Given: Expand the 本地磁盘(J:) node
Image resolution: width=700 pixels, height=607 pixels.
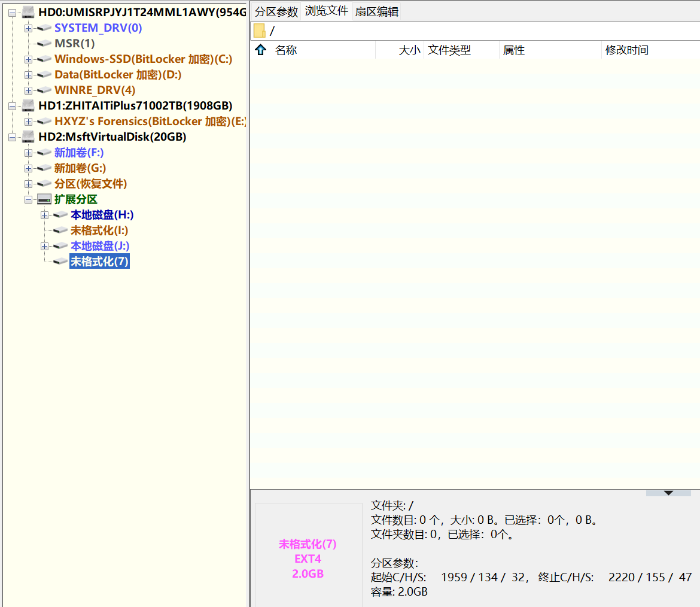Looking at the screenshot, I should pos(44,246).
